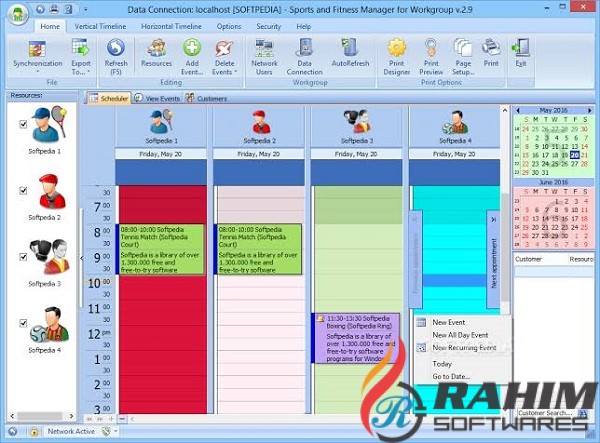Toggle the Softpedia 3 resource checkbox

23,257
